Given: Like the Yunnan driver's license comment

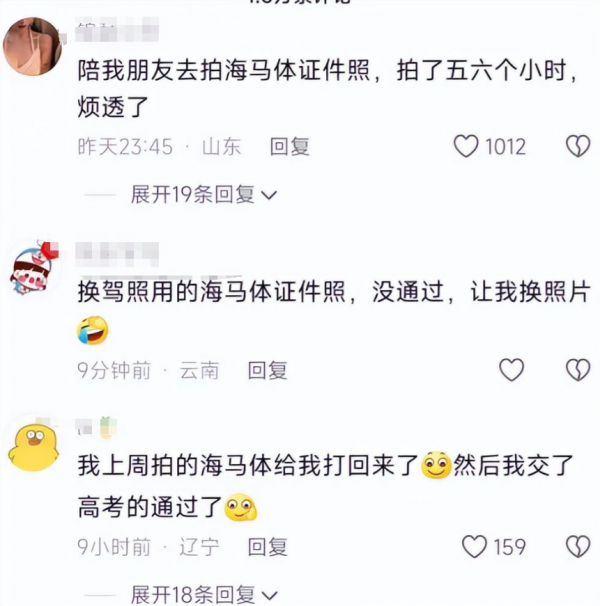Looking at the screenshot, I should (x=511, y=370).
